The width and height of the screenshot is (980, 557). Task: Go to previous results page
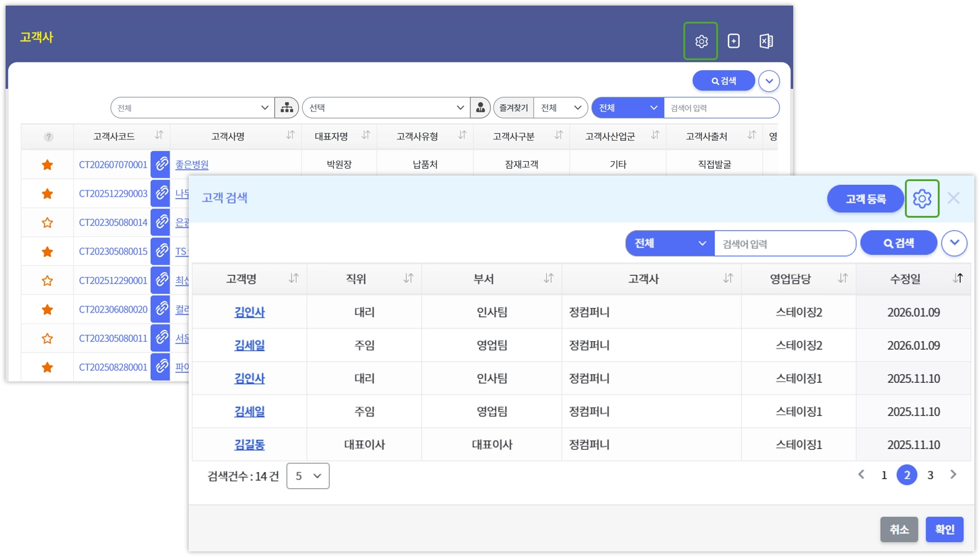click(x=861, y=475)
